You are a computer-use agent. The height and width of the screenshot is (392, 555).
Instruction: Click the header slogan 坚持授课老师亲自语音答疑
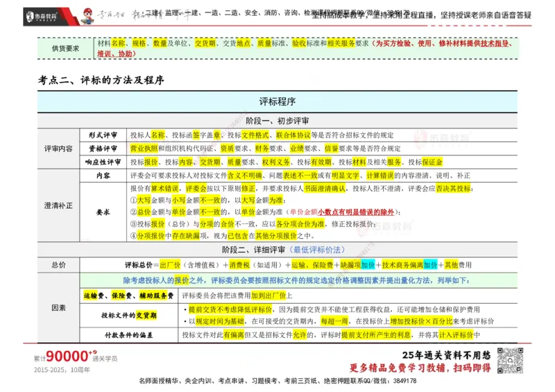486,15
